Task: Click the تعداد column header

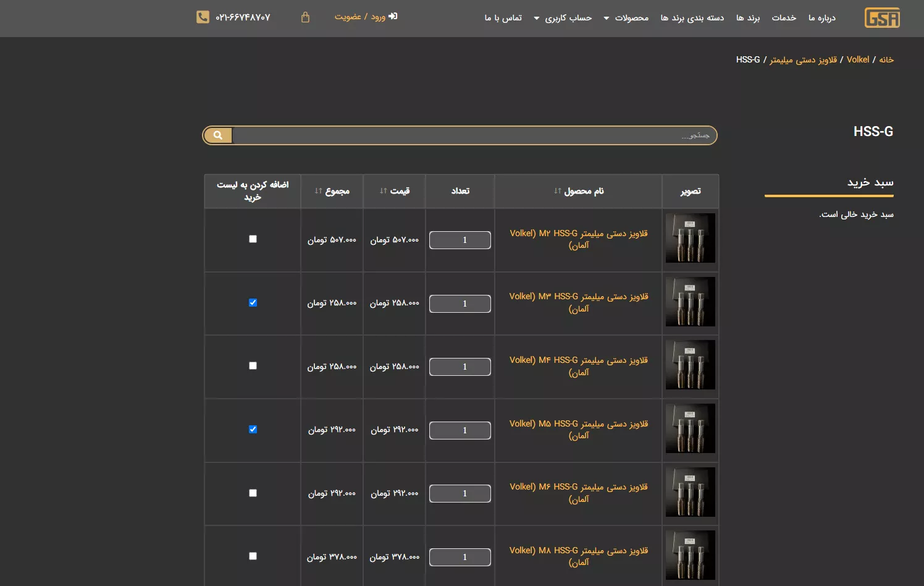Action: click(x=460, y=191)
